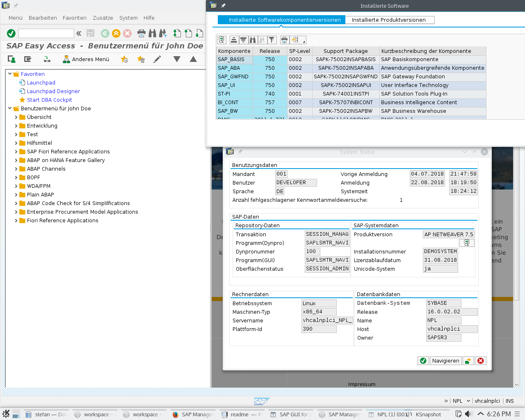The width and height of the screenshot is (525, 420).
Task: Click the Navigieren button
Action: 445,361
